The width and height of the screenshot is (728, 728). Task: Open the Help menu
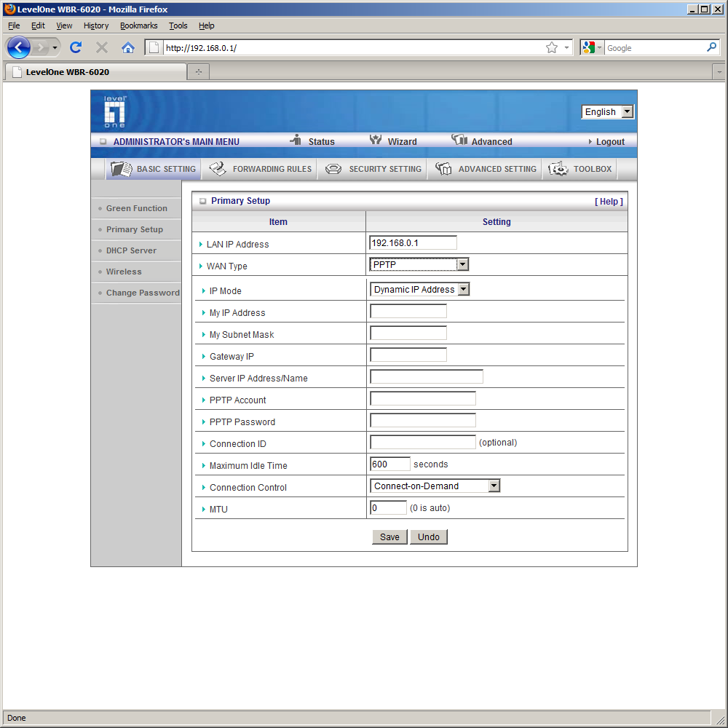[x=207, y=25]
